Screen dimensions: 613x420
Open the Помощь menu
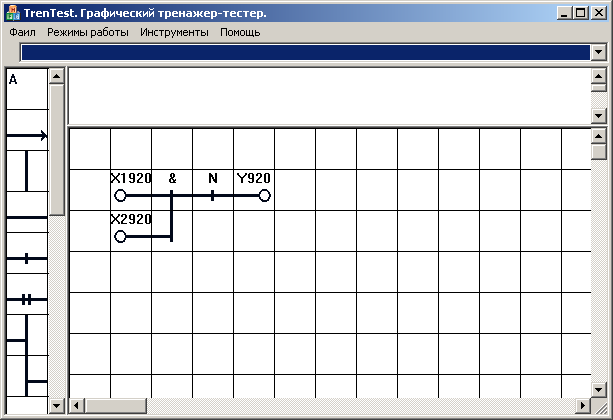(240, 32)
